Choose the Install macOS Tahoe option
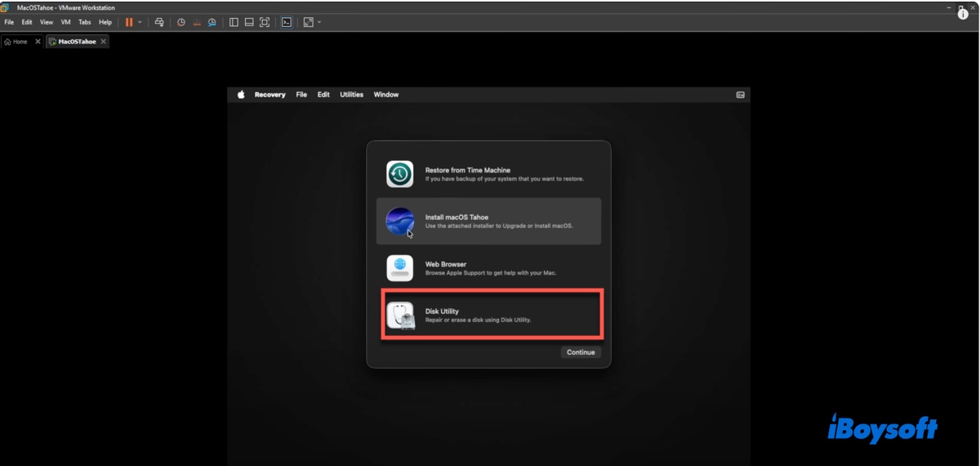Viewport: 980px width, 466px height. click(x=488, y=221)
